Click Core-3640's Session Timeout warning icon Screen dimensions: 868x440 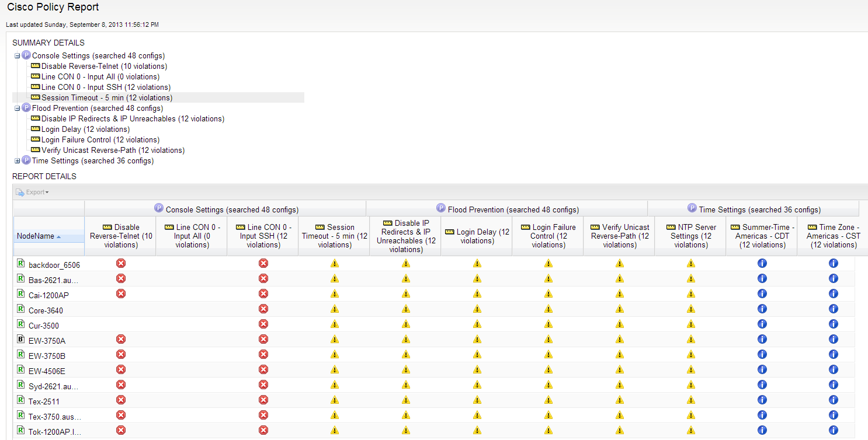335,309
